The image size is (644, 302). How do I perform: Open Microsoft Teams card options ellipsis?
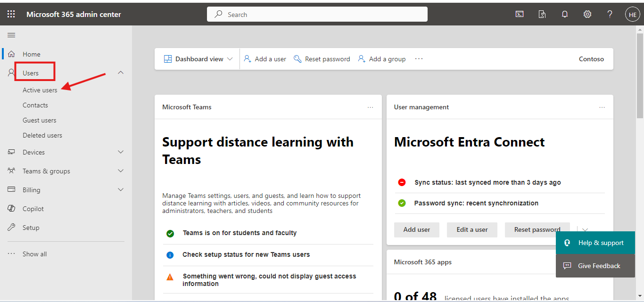pos(371,107)
